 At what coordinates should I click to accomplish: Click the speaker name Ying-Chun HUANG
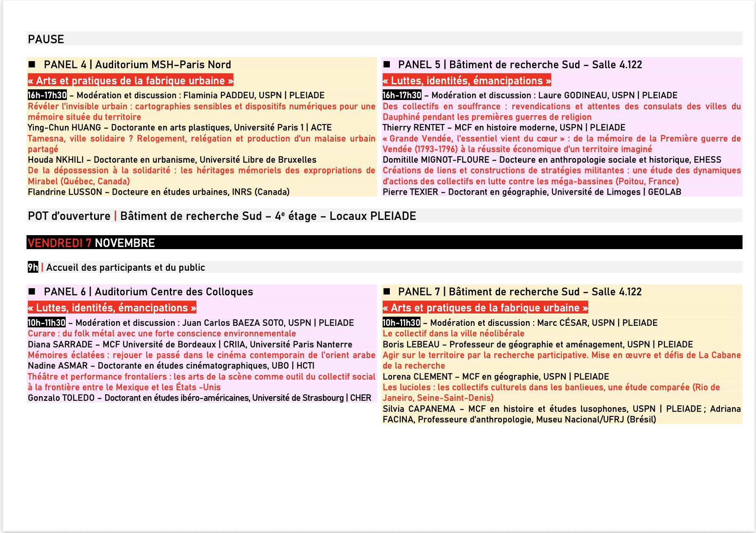click(x=64, y=128)
